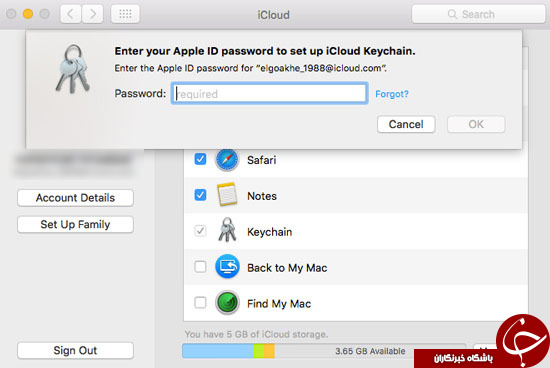Image resolution: width=550 pixels, height=368 pixels.
Task: Click the Safari label in the list
Action: click(x=262, y=160)
